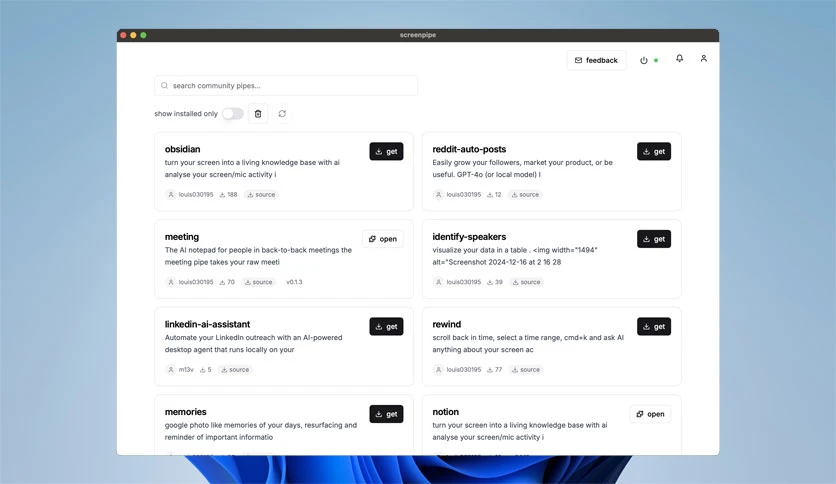
Task: Click identify-speakers card title
Action: point(469,237)
